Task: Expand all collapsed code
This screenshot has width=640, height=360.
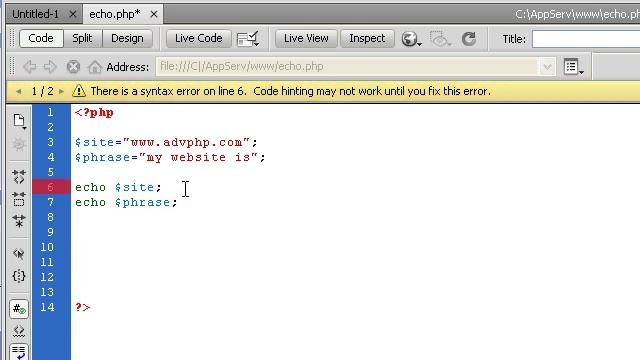Action: pos(19,221)
